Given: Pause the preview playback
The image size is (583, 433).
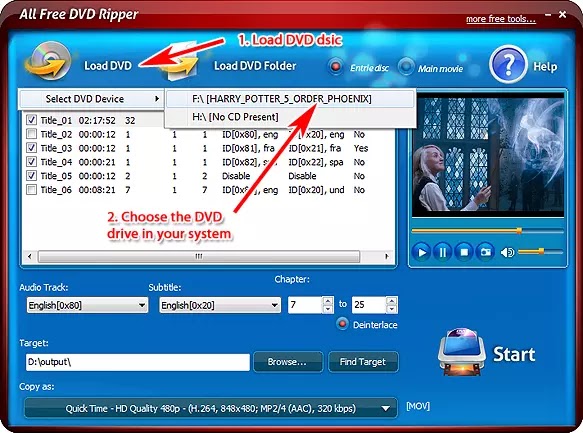Looking at the screenshot, I should tap(442, 253).
